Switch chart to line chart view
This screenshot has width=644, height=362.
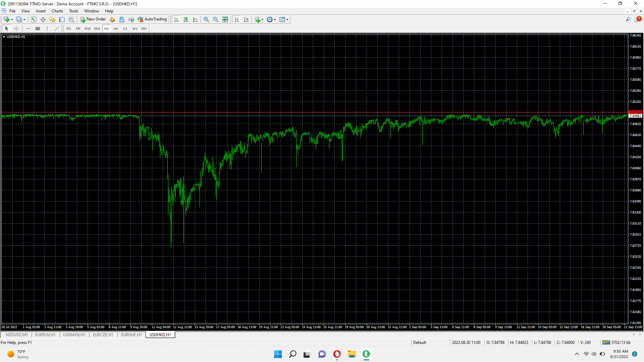click(195, 19)
